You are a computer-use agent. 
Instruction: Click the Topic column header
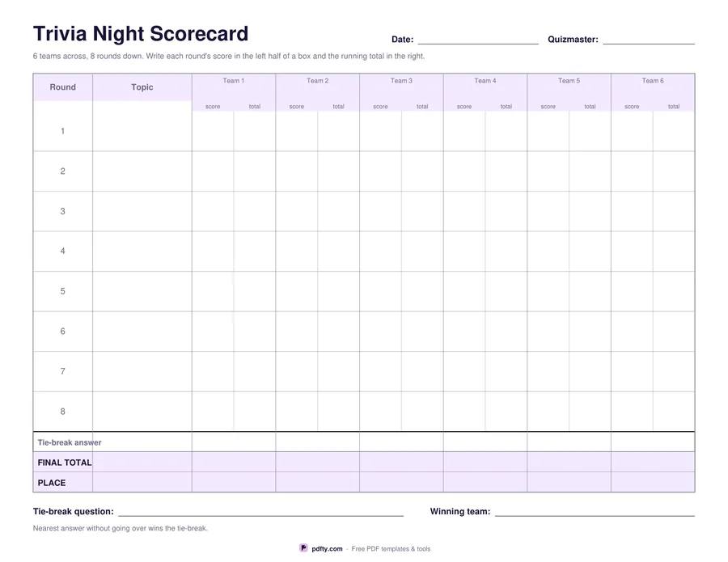(142, 87)
